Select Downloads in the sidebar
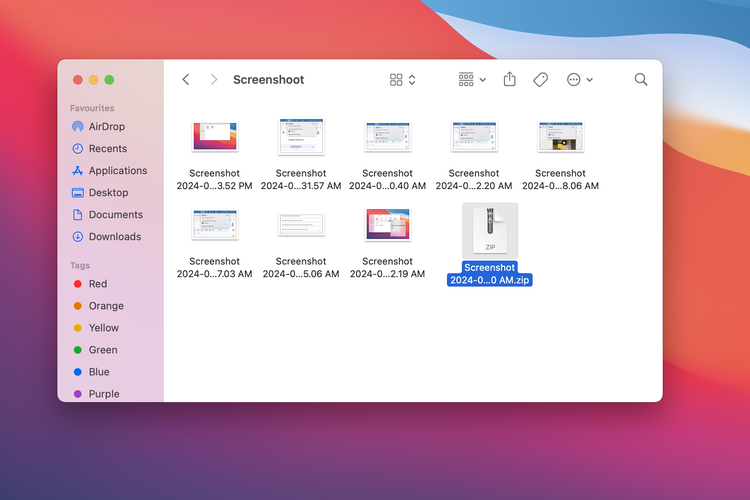 (114, 237)
